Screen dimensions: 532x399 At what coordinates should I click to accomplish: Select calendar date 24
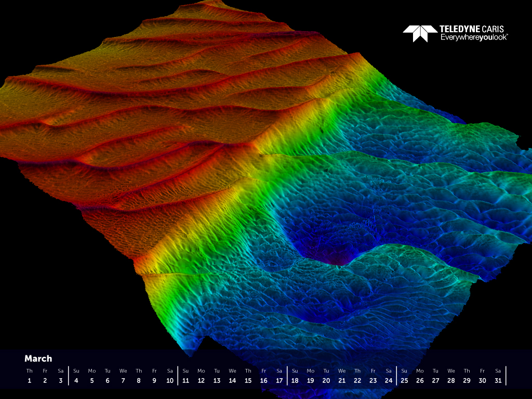[x=389, y=381]
